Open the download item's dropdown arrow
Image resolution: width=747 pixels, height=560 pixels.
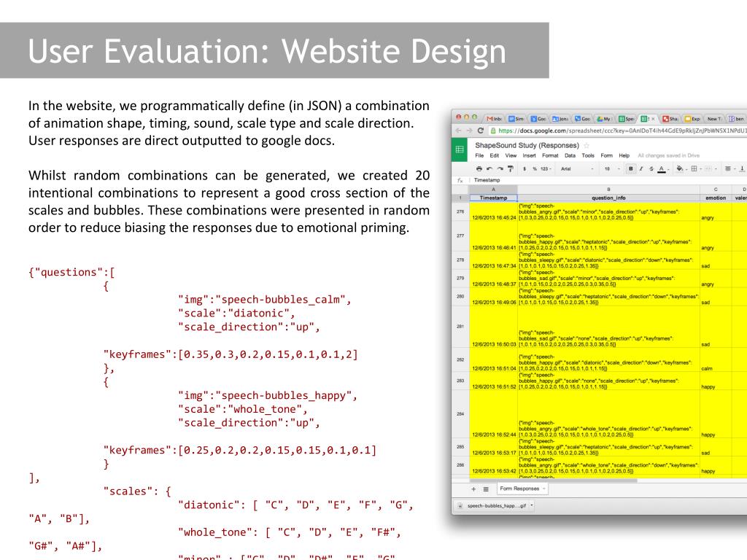click(532, 506)
